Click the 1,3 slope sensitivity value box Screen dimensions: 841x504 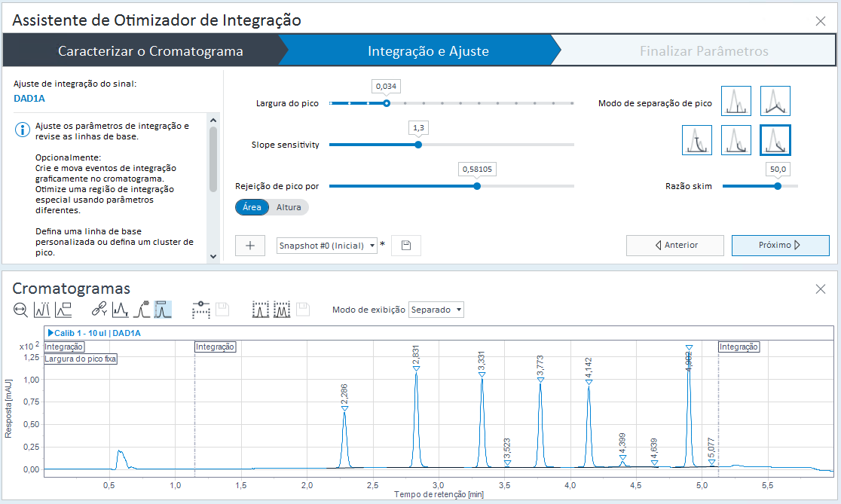tap(418, 127)
